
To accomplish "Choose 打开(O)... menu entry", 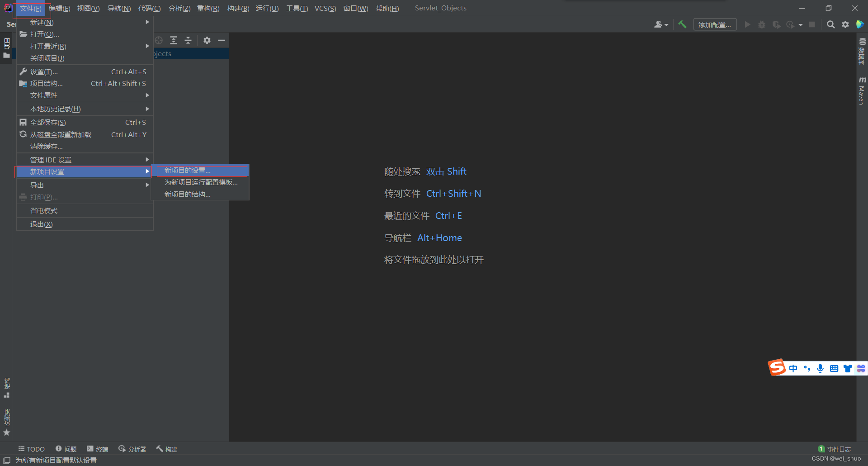I will pyautogui.click(x=85, y=34).
